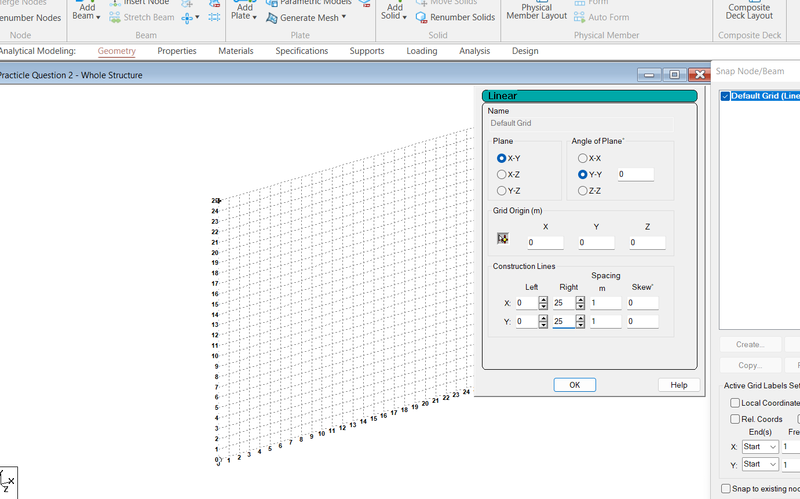800x499 pixels.
Task: Toggle Snap to existing nodes checkbox
Action: pyautogui.click(x=726, y=489)
